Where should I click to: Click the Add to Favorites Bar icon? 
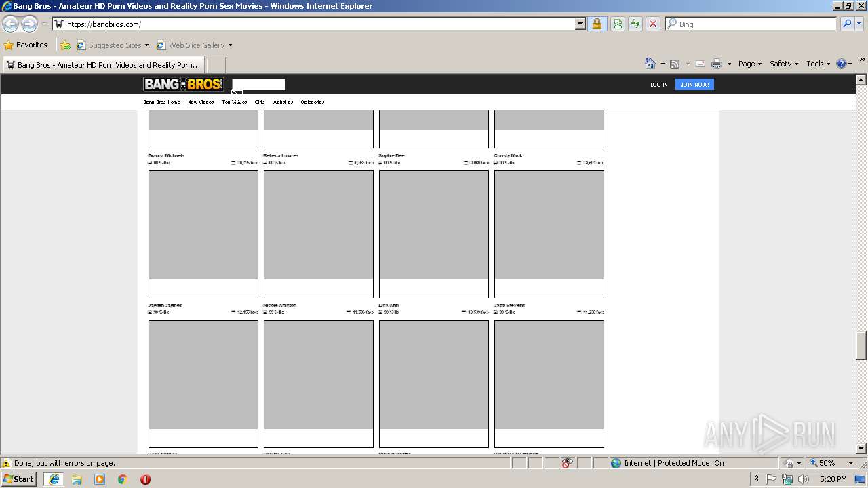[64, 45]
